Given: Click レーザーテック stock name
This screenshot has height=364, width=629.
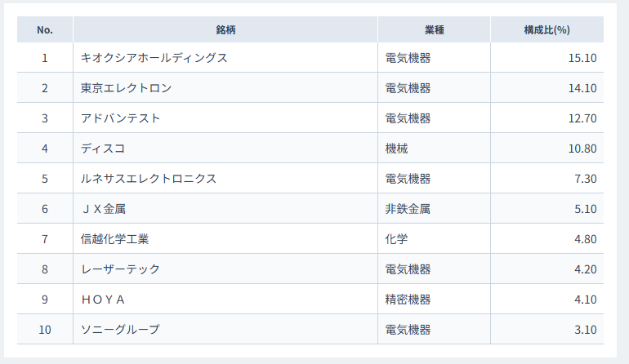Looking at the screenshot, I should (x=120, y=269).
